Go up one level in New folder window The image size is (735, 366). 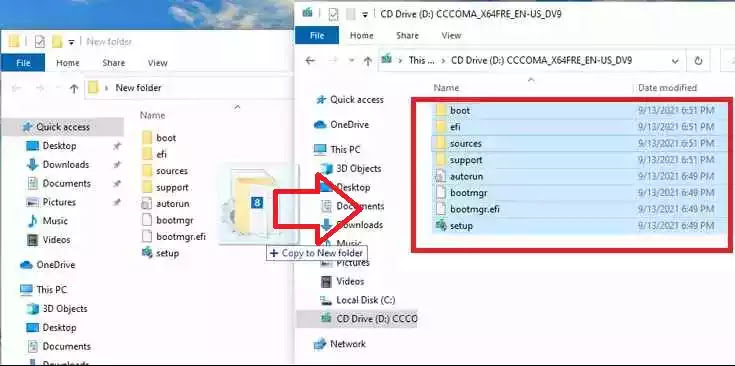point(74,88)
